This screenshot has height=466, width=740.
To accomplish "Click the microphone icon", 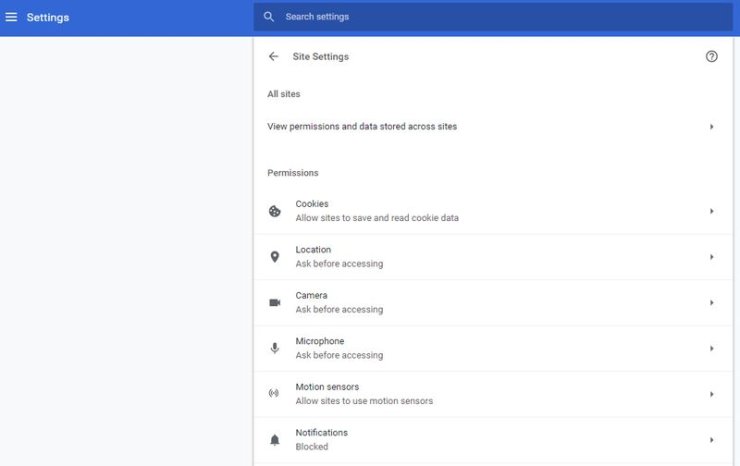I will (275, 348).
